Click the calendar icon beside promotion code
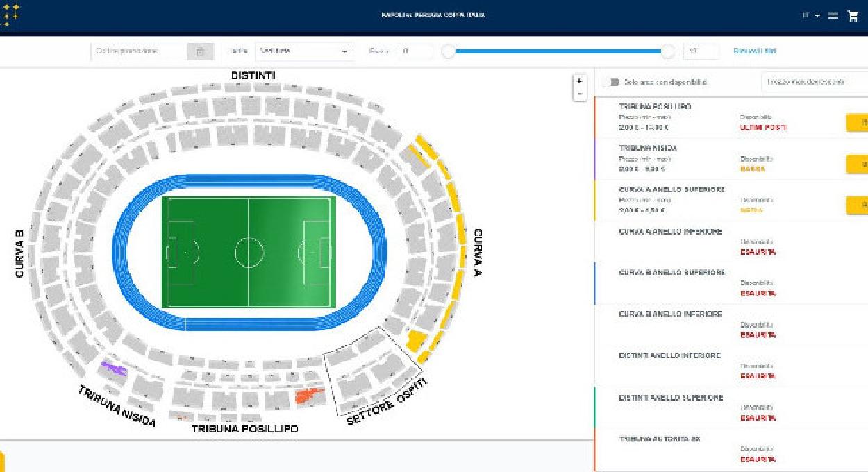Viewport: 868px width, 472px height. [199, 51]
